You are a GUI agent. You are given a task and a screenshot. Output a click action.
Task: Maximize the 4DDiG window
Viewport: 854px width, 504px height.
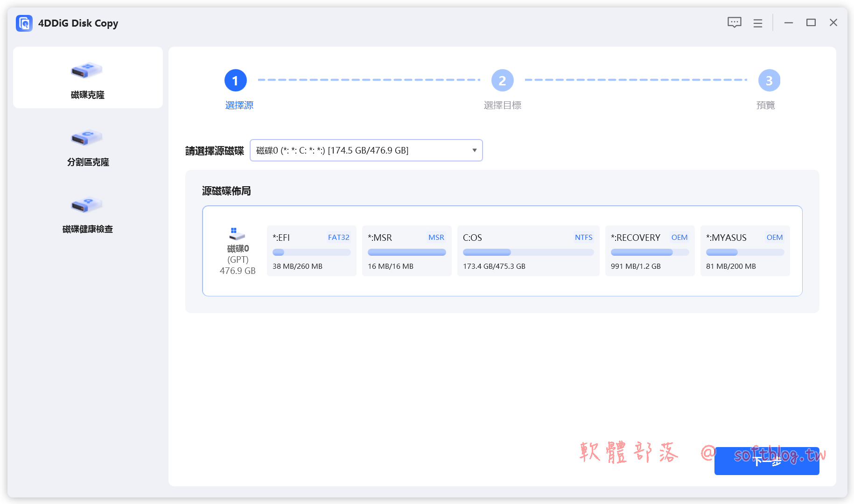[x=811, y=22]
